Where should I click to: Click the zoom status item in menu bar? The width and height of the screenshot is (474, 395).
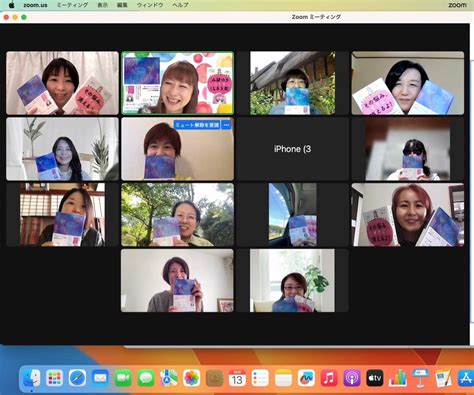[x=457, y=5]
